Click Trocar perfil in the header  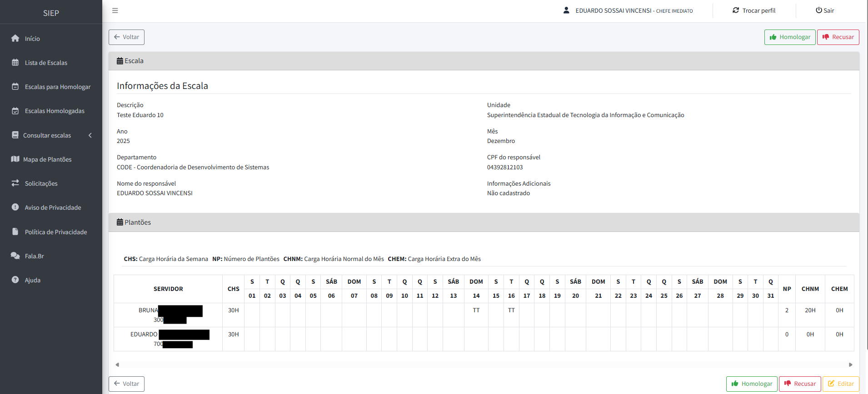pos(754,10)
